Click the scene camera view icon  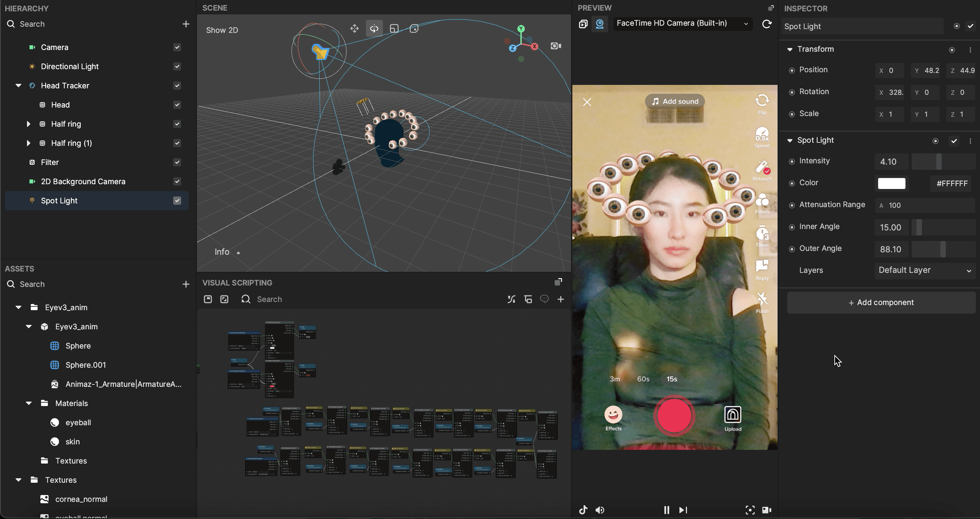556,46
